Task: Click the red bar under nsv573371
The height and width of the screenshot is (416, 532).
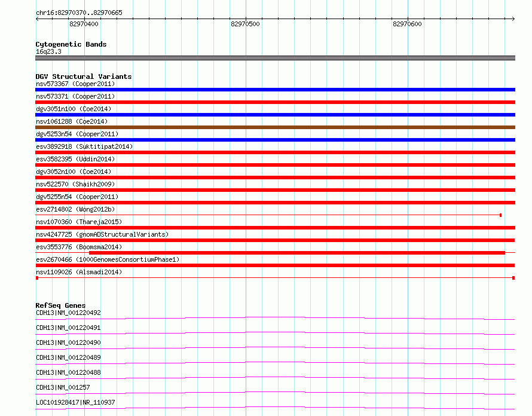Action: click(275, 102)
